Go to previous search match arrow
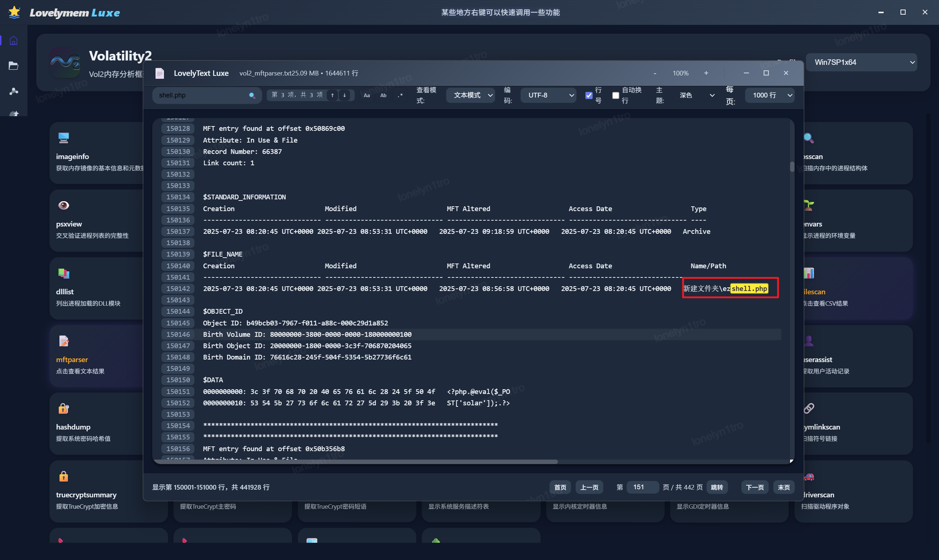 (x=332, y=96)
